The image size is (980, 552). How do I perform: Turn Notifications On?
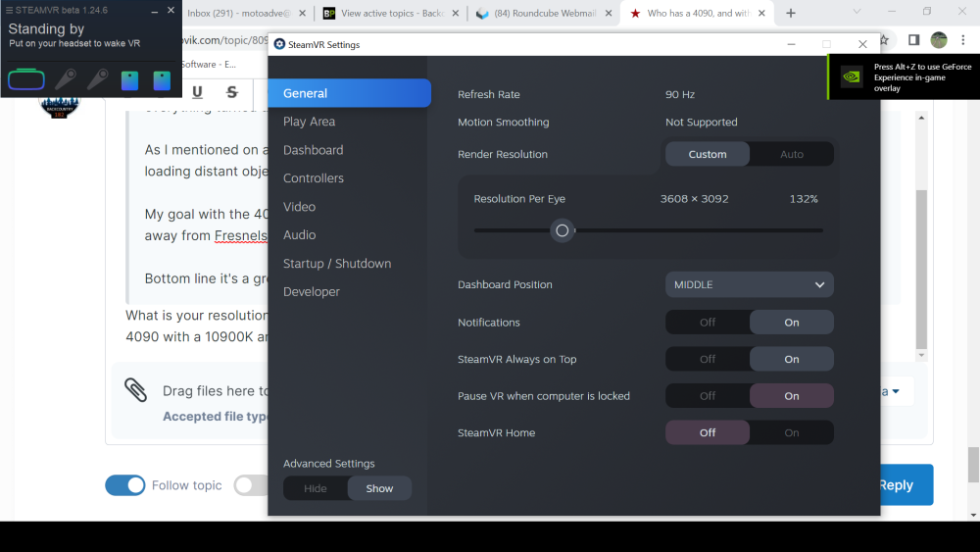791,322
